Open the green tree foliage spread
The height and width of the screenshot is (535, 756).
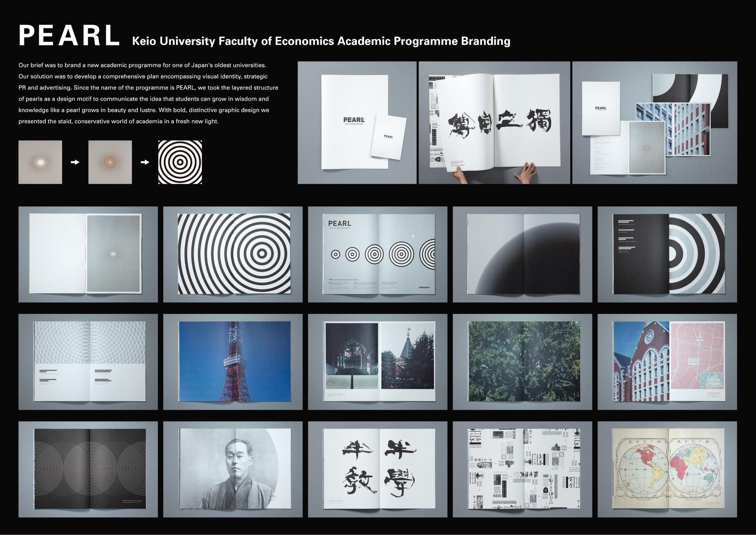click(x=522, y=362)
